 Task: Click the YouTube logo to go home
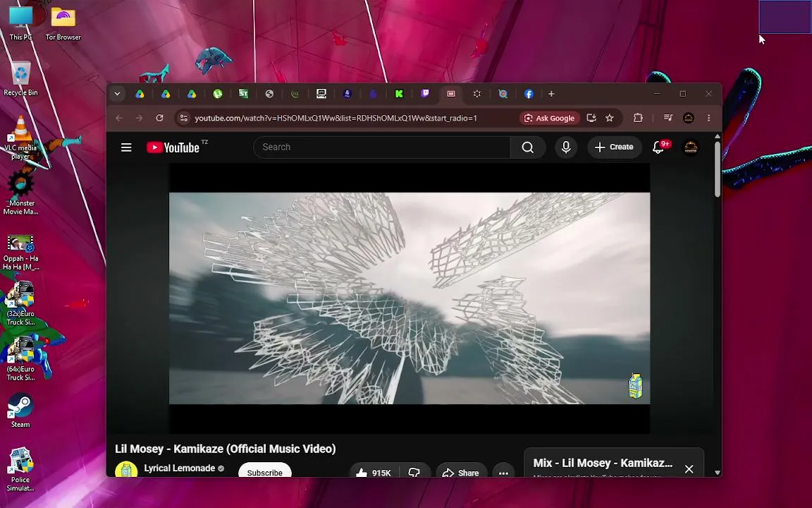click(x=173, y=147)
